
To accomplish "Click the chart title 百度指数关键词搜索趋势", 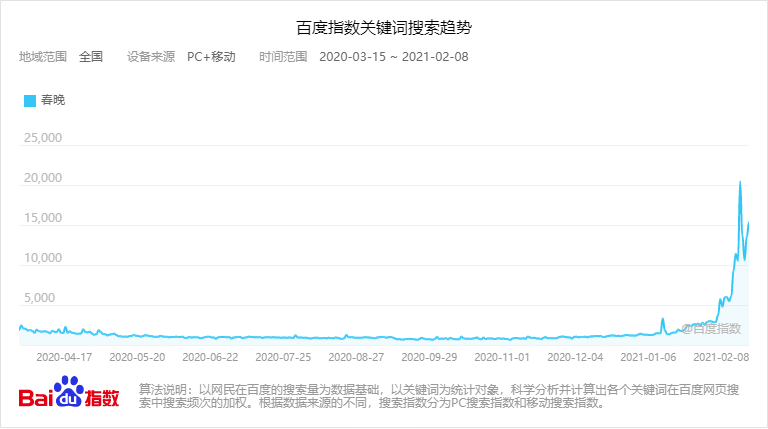I will pos(383,26).
